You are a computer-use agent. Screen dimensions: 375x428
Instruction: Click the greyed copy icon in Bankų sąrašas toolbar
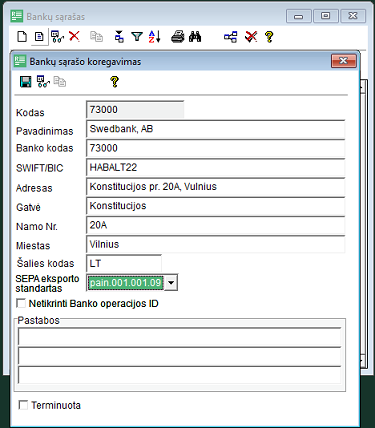point(96,36)
